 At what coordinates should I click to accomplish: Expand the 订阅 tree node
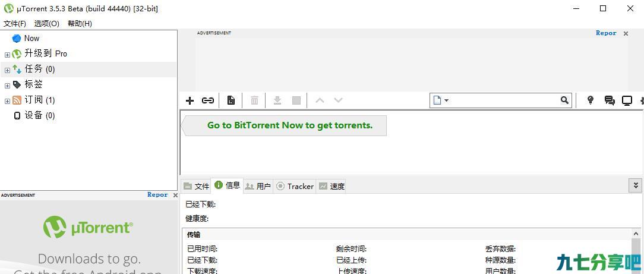7,101
